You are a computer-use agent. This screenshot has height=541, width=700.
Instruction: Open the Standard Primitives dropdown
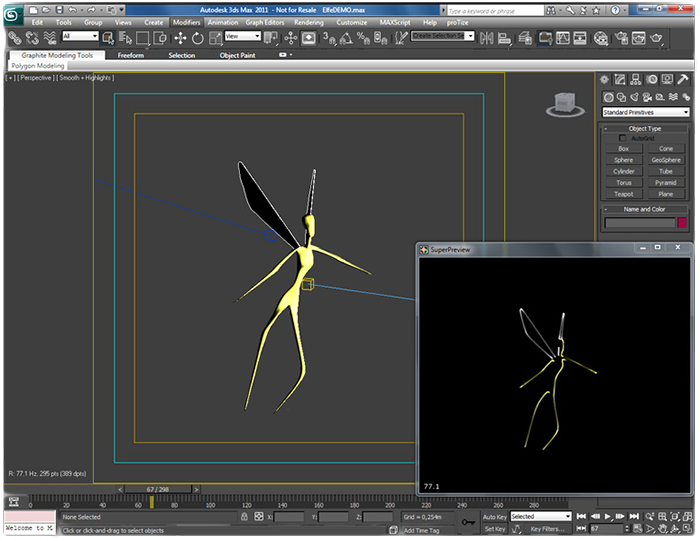tap(645, 112)
